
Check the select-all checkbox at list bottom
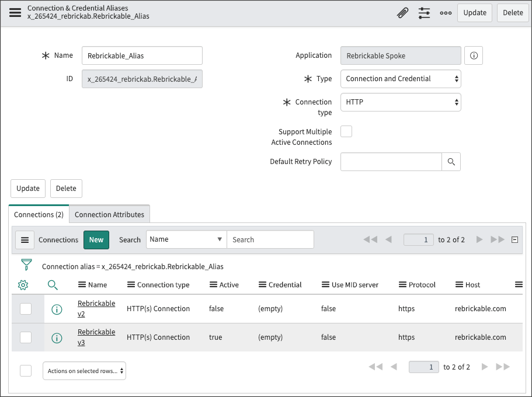pos(26,370)
